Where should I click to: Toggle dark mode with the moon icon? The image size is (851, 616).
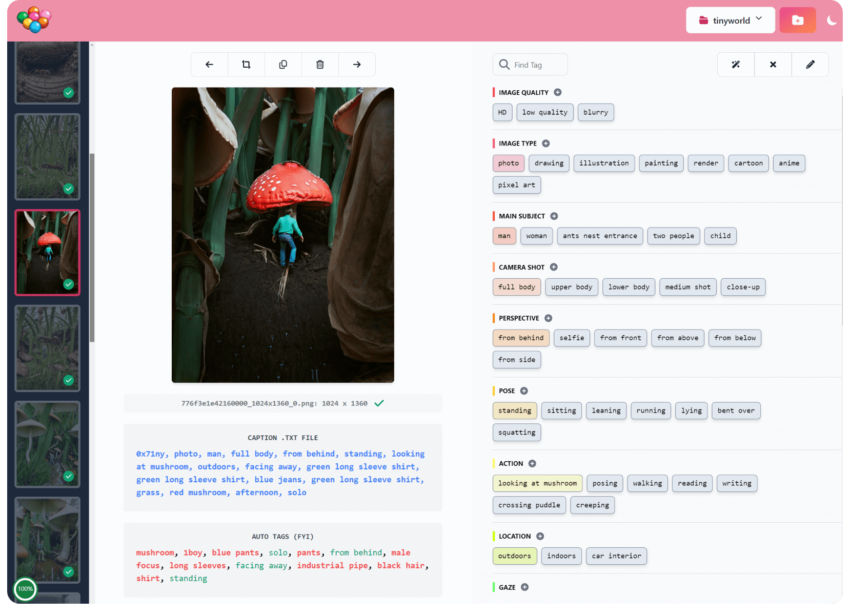click(832, 20)
